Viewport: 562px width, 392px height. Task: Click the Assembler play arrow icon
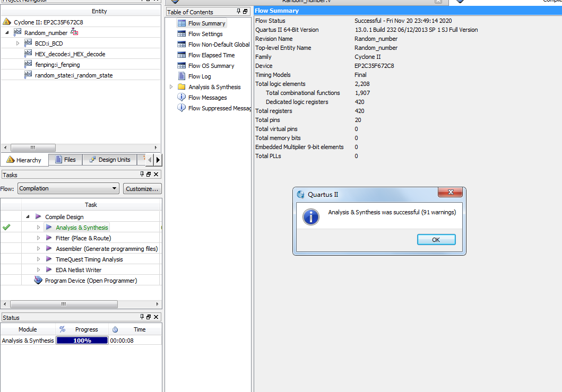click(49, 248)
